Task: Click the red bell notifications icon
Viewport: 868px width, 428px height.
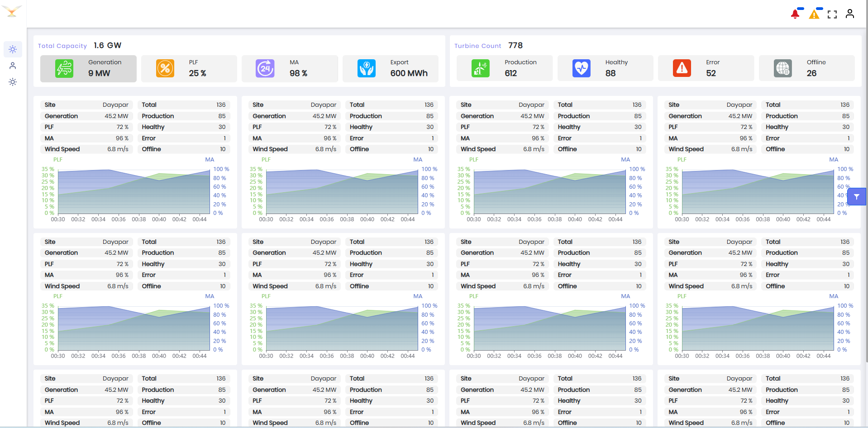Action: coord(795,14)
